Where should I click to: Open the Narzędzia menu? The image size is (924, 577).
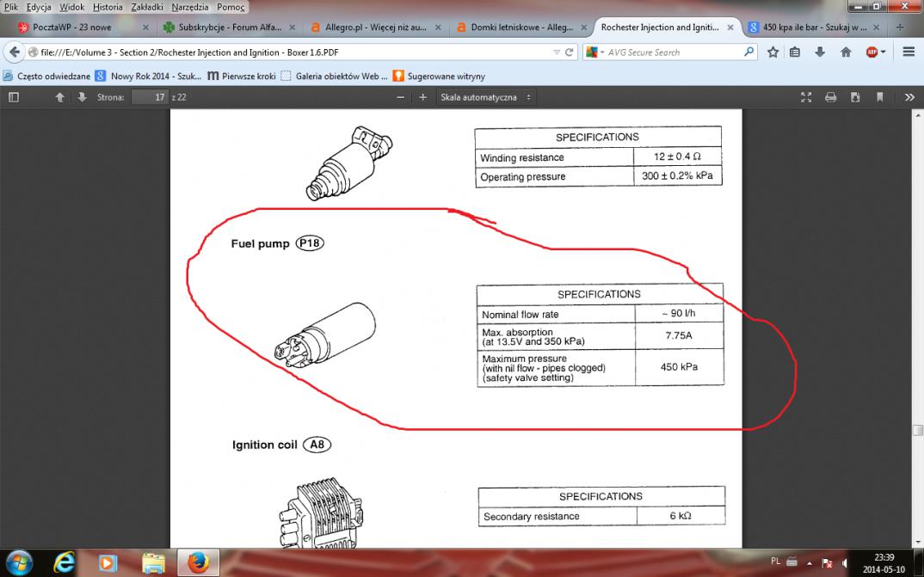190,7
